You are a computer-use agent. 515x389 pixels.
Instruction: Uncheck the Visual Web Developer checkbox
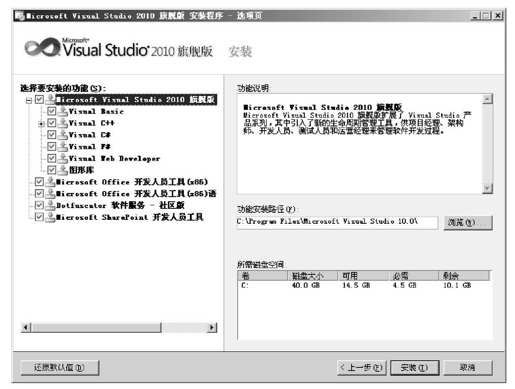point(51,158)
